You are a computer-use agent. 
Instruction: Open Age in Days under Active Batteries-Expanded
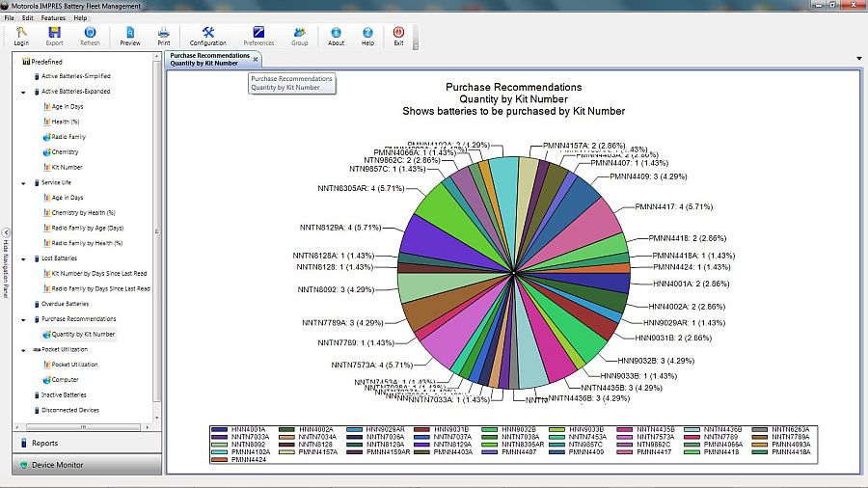(63, 107)
